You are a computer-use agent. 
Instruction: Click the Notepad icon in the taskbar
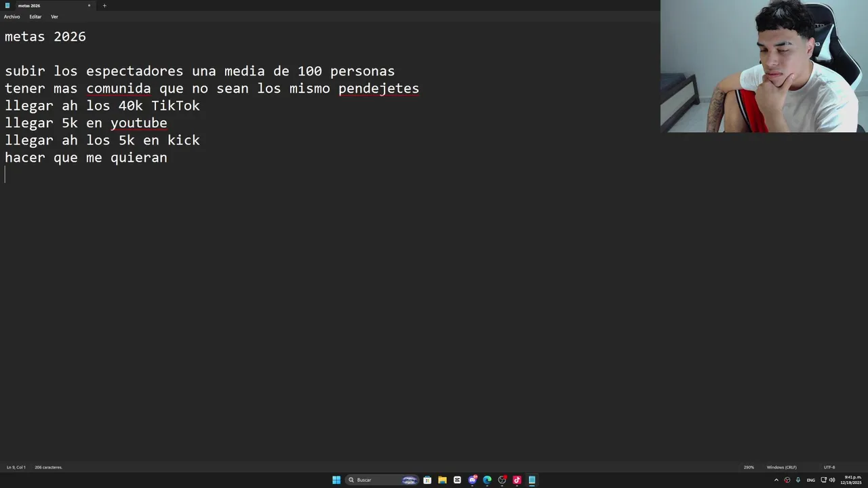click(x=532, y=480)
